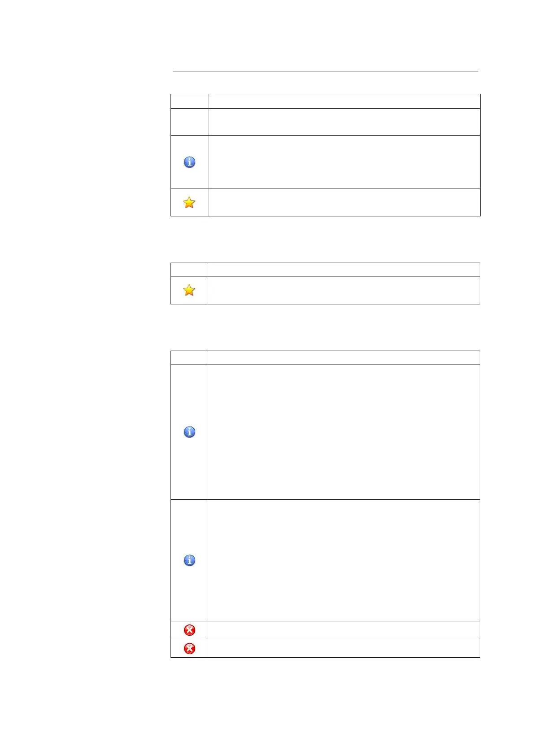Click the blank cell beside the top table's info icon
Viewport: 534px width, 756px height.
(344, 162)
